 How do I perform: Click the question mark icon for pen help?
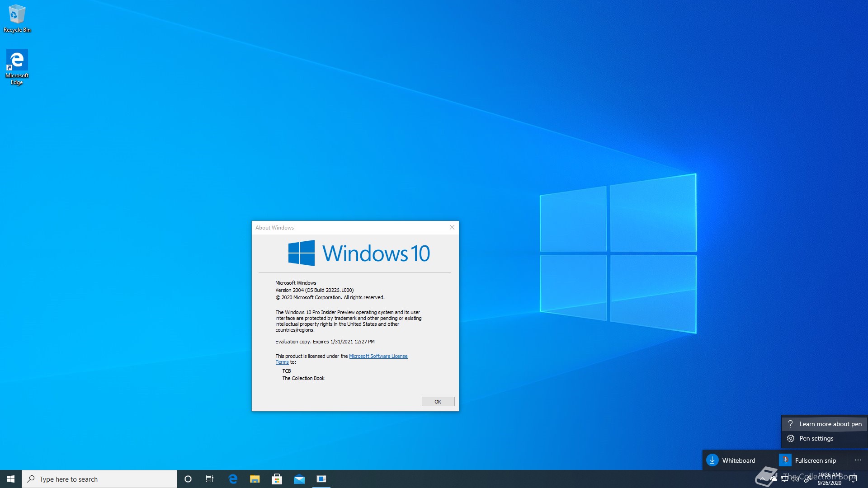[790, 424]
